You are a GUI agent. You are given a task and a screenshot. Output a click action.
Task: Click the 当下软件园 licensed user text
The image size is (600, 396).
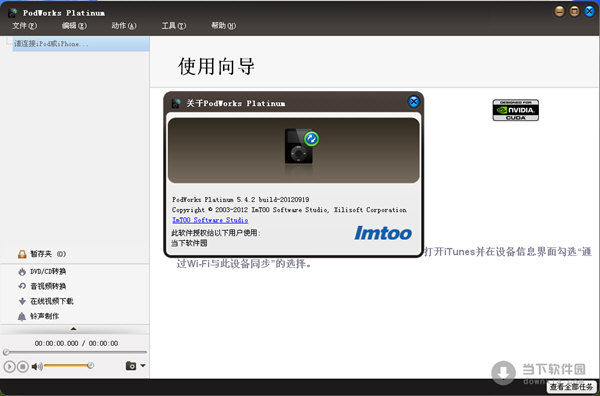coord(189,243)
